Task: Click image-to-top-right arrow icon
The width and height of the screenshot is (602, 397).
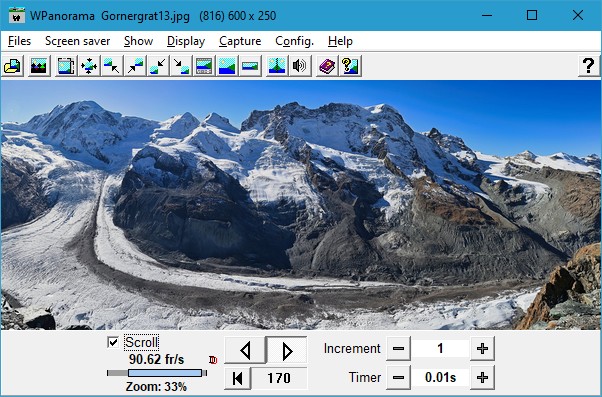Action: click(x=135, y=66)
